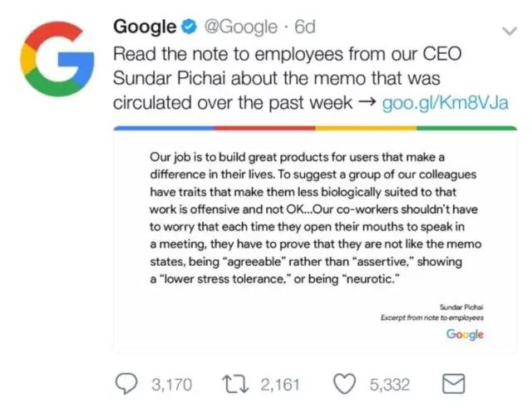Open the goo.gl/Km8VJa link
532x408 pixels.
(445, 104)
